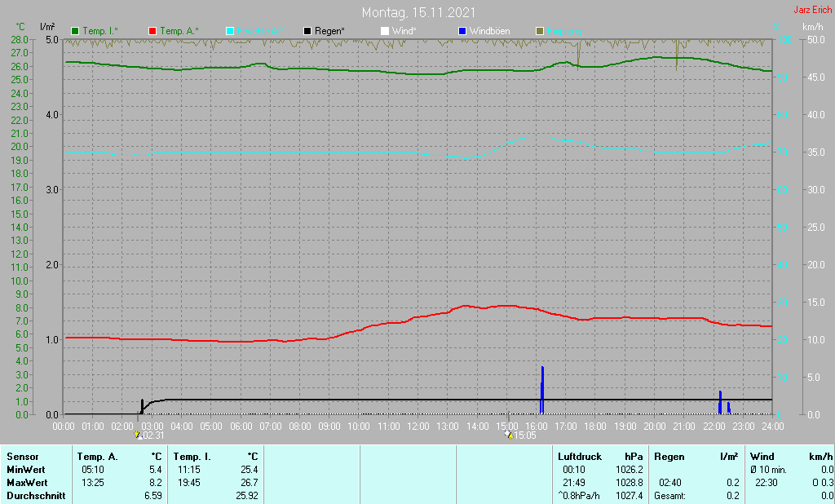835x504 pixels.
Task: Click the black rain spike near 02:40
Action: [x=142, y=406]
